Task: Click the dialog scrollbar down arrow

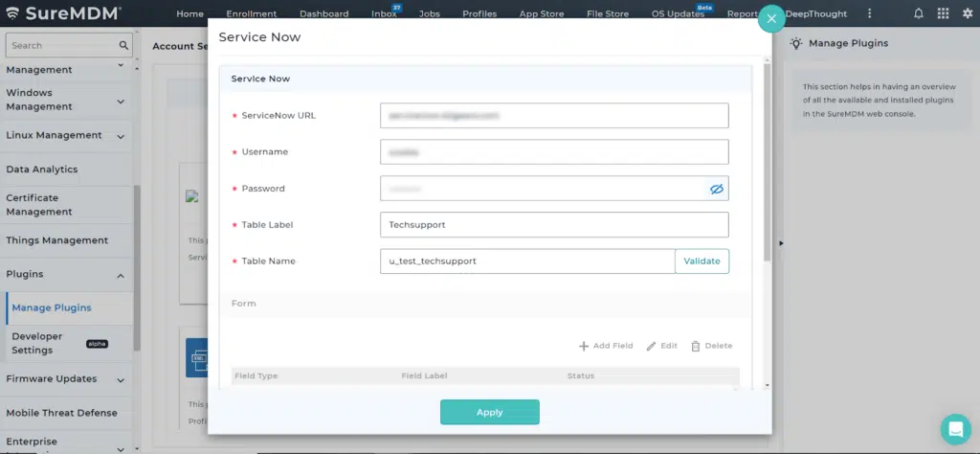Action: pos(768,386)
